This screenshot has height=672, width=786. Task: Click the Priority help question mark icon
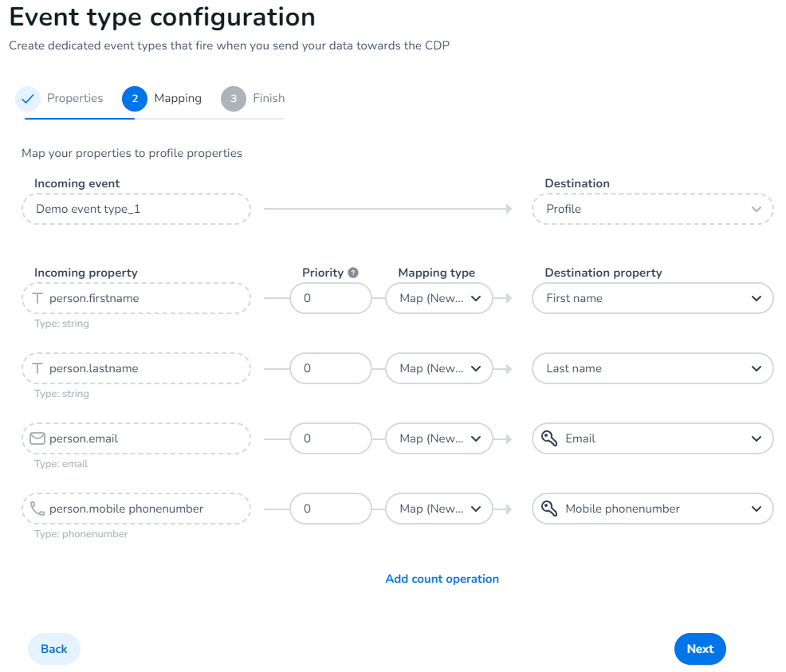click(353, 273)
